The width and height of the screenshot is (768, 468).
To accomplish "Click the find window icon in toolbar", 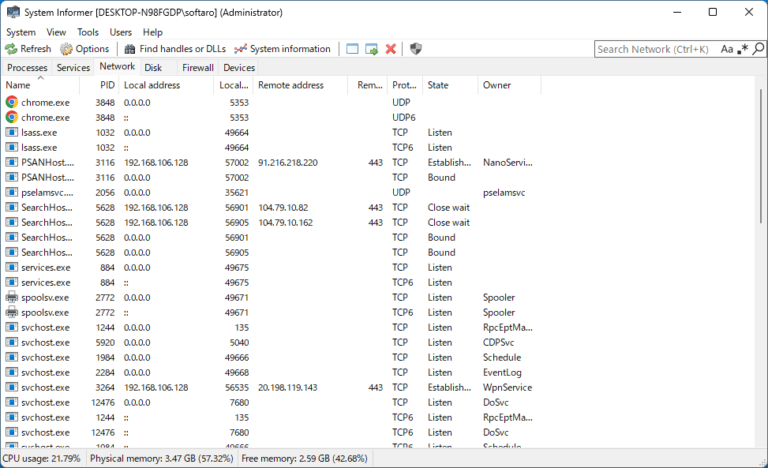I will pos(352,49).
